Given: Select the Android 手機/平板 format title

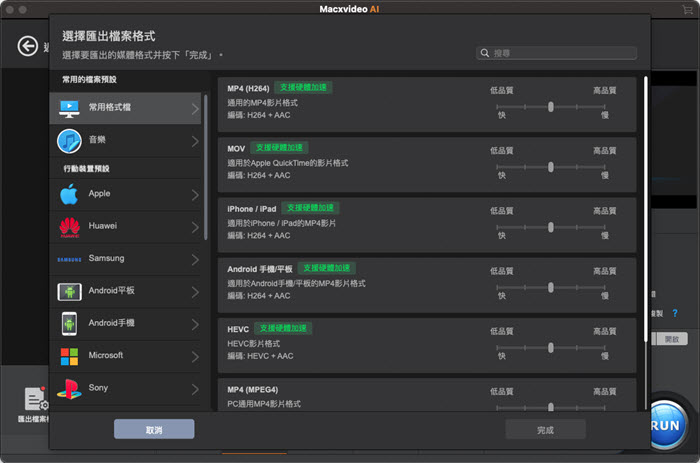Looking at the screenshot, I should (x=260, y=269).
